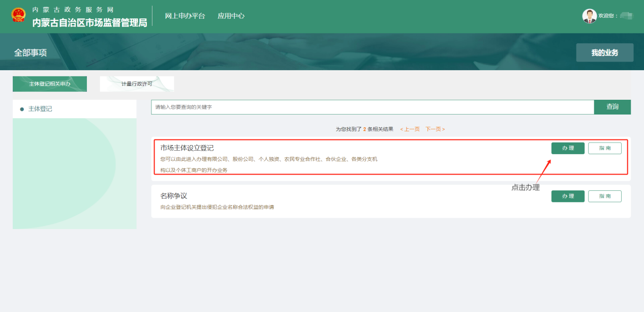Click the user avatar icon
Viewport: 644px width, 312px height.
point(589,16)
